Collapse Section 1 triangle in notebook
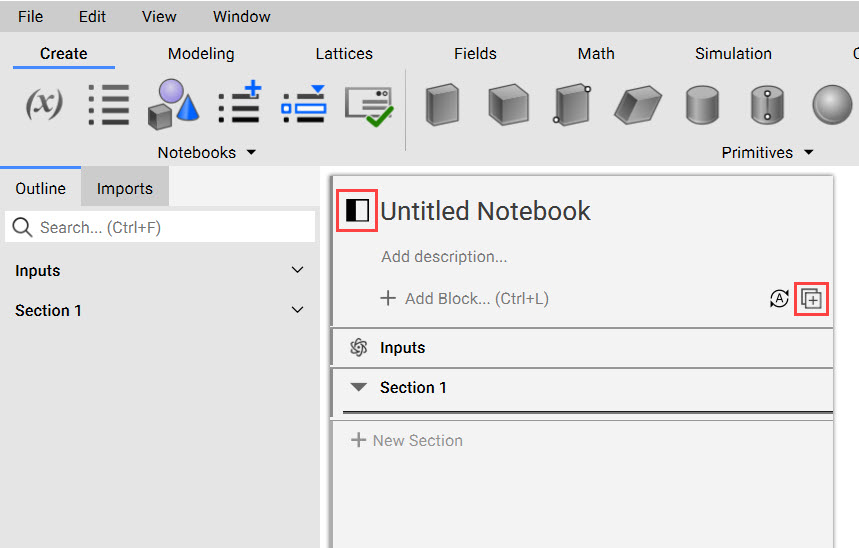859x548 pixels. (x=359, y=387)
